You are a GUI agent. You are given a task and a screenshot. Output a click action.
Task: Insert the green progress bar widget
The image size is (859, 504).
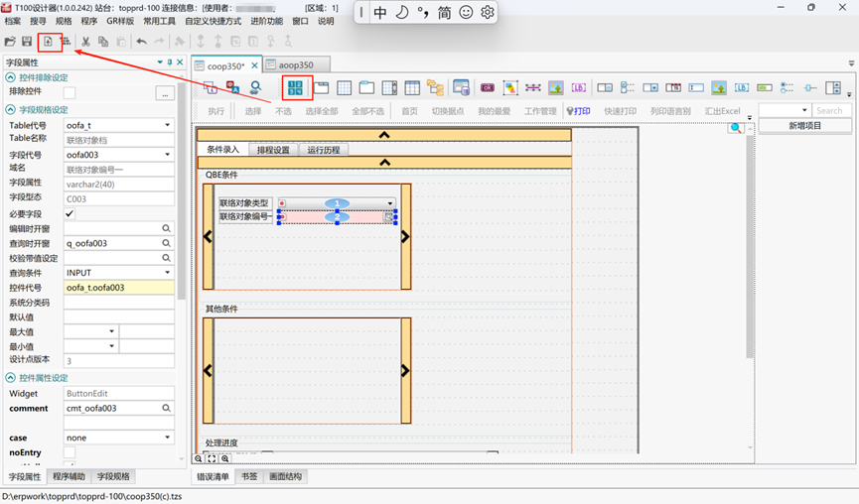tap(765, 87)
